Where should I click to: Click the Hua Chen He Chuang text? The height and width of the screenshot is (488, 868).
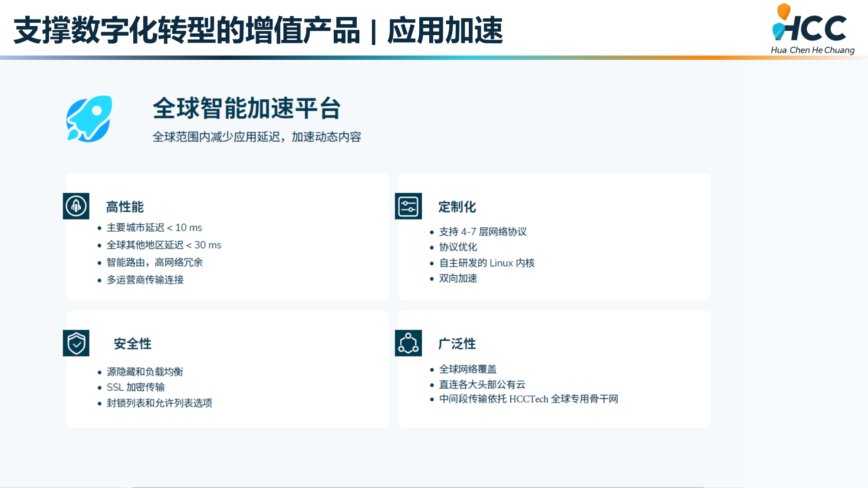(812, 50)
